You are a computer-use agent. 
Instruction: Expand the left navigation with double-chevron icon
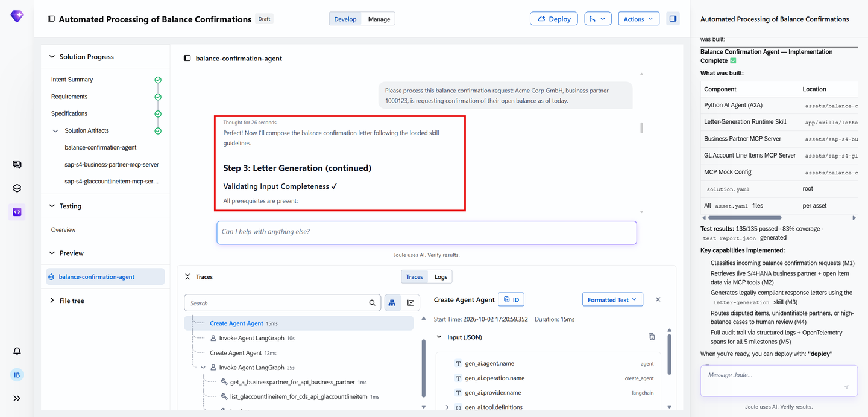17,398
